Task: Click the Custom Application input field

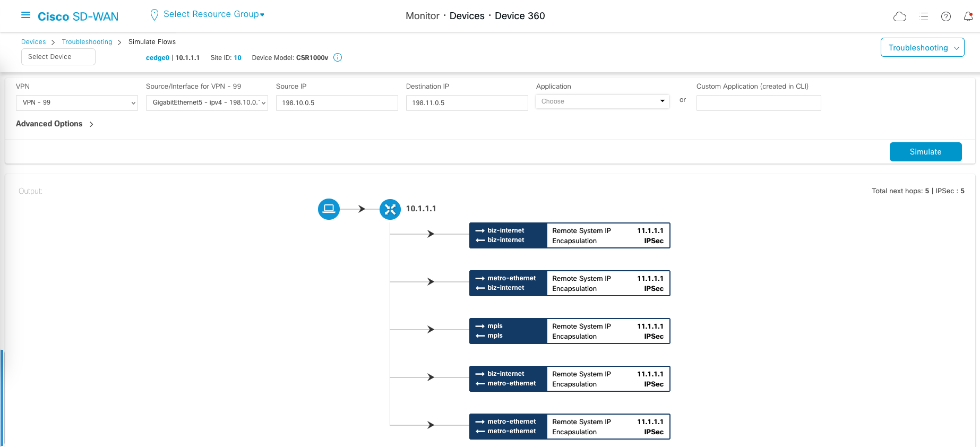Action: click(x=758, y=103)
